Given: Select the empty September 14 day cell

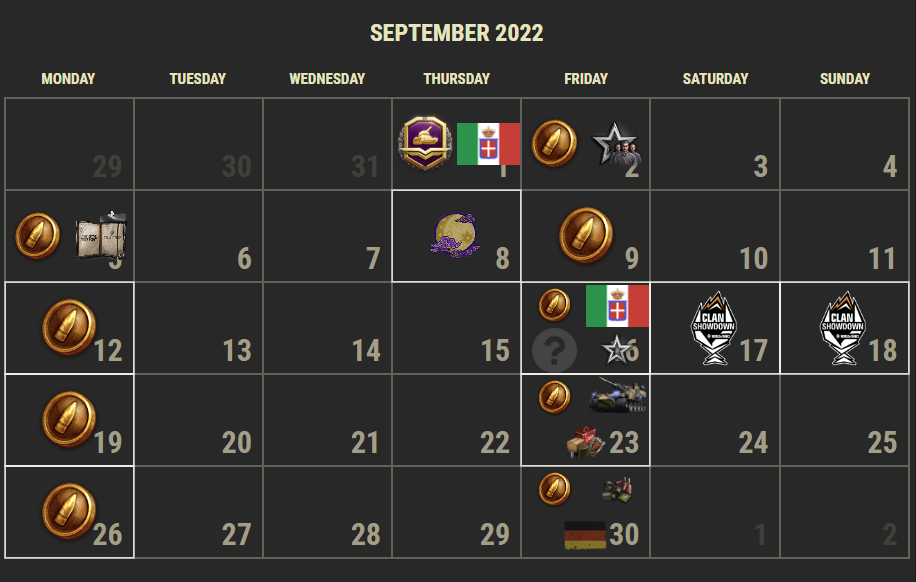Looking at the screenshot, I should 327,328.
